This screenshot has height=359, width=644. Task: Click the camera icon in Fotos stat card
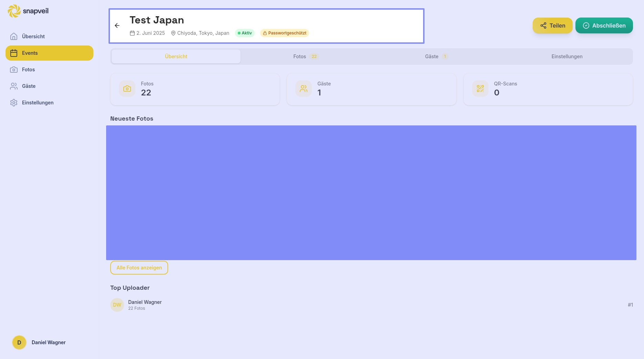click(127, 89)
